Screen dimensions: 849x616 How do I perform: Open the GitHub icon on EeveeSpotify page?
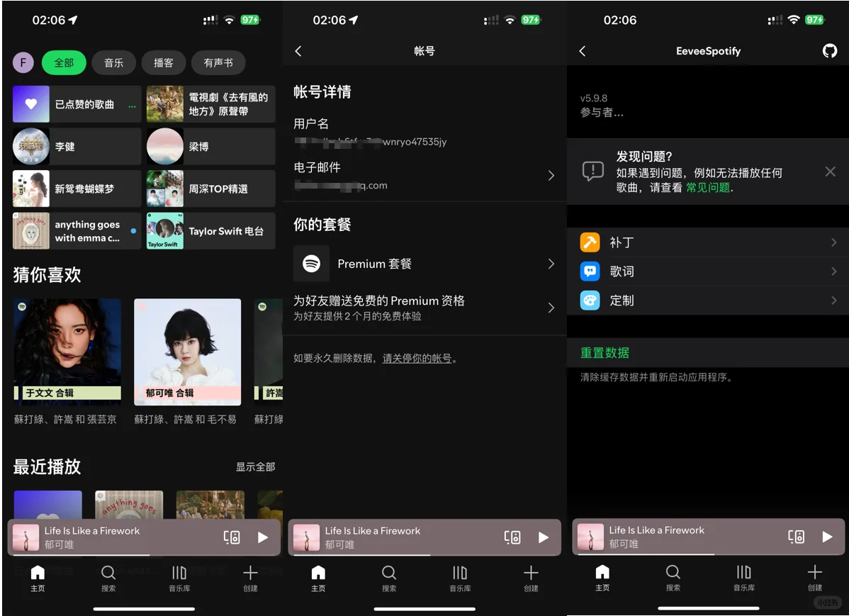(x=830, y=50)
